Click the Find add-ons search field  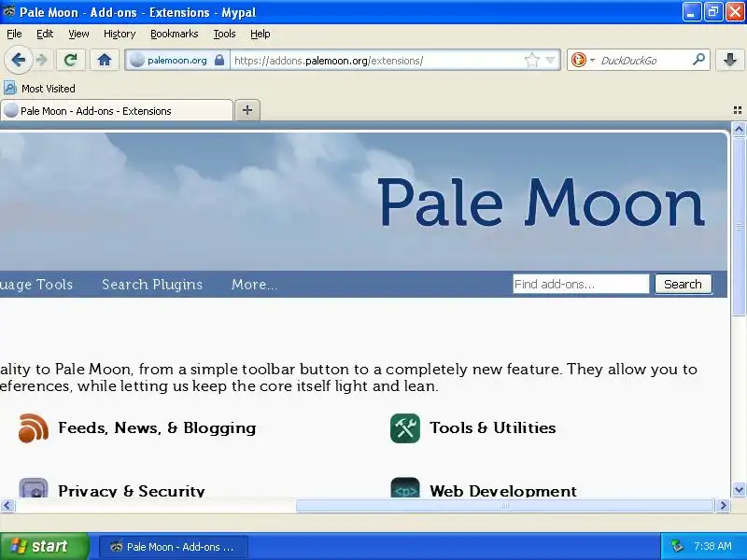click(x=581, y=284)
